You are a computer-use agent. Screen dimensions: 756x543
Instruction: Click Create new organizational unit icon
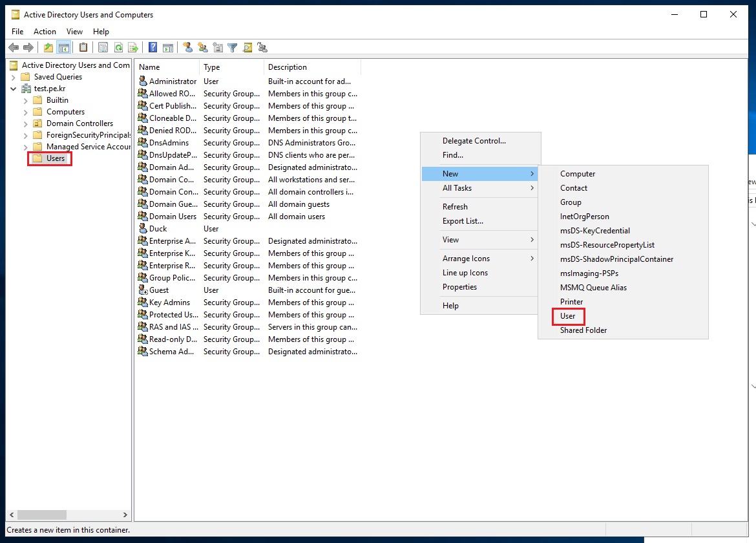218,47
